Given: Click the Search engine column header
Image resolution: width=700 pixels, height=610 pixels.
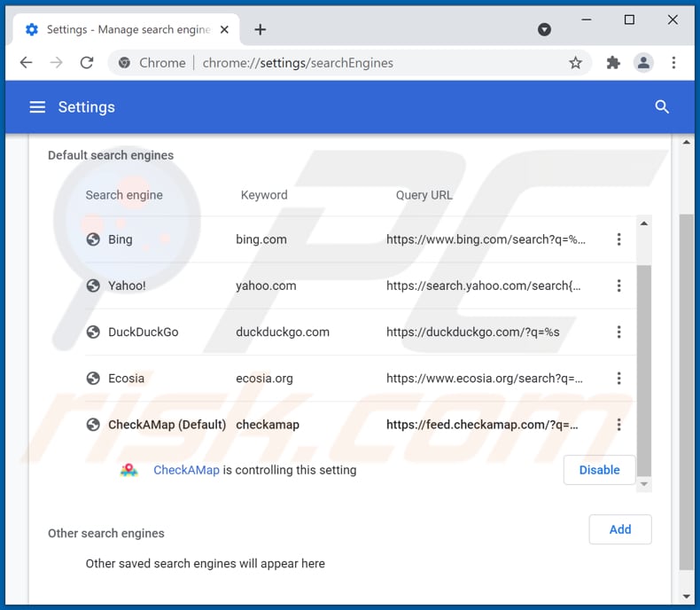Looking at the screenshot, I should [x=124, y=195].
